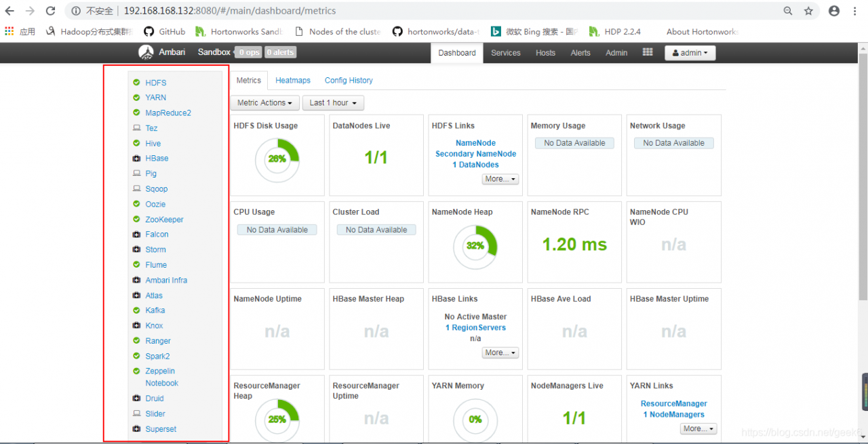The height and width of the screenshot is (444, 868).
Task: Open the Hosts navigation menu
Action: 545,53
